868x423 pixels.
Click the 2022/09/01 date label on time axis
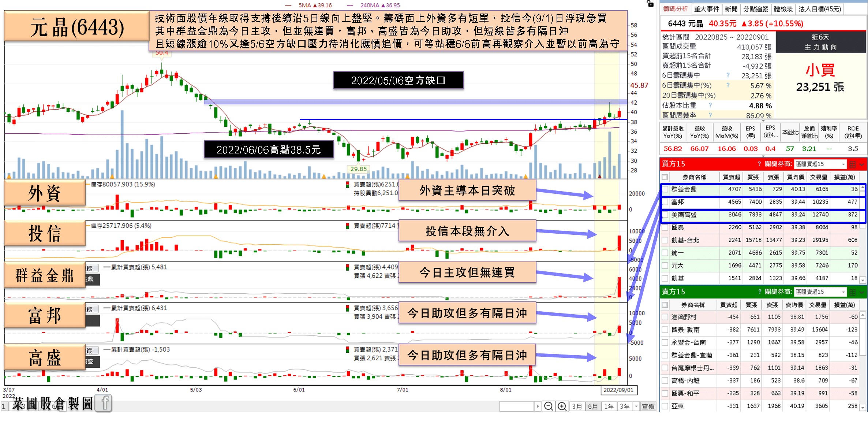[618, 390]
